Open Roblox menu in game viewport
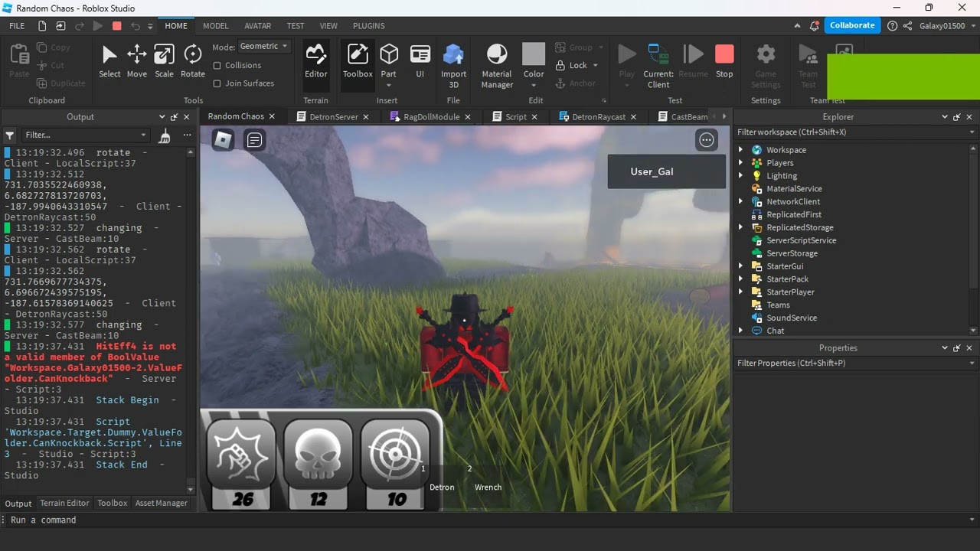 pyautogui.click(x=223, y=139)
